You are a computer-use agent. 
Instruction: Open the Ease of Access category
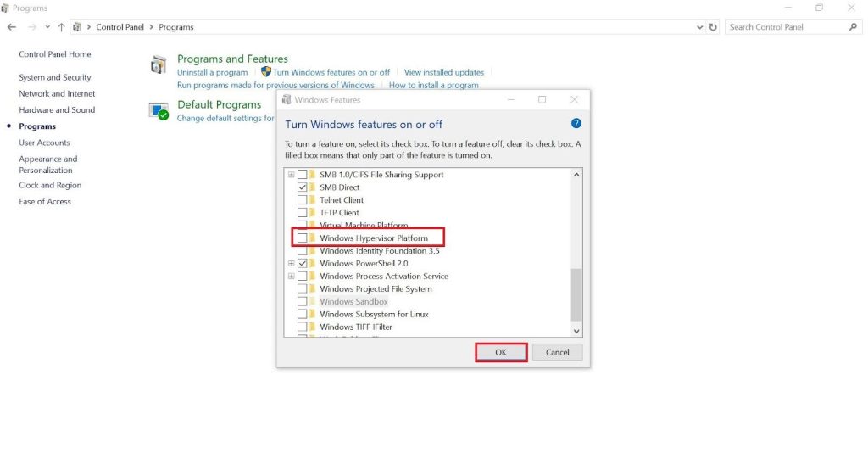pos(45,202)
